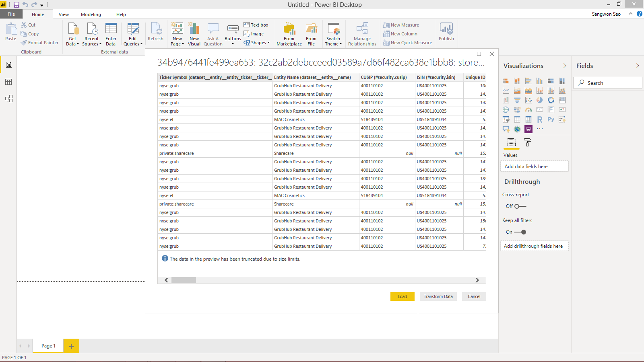
Task: Select the Page 1 tab
Action: point(48,346)
